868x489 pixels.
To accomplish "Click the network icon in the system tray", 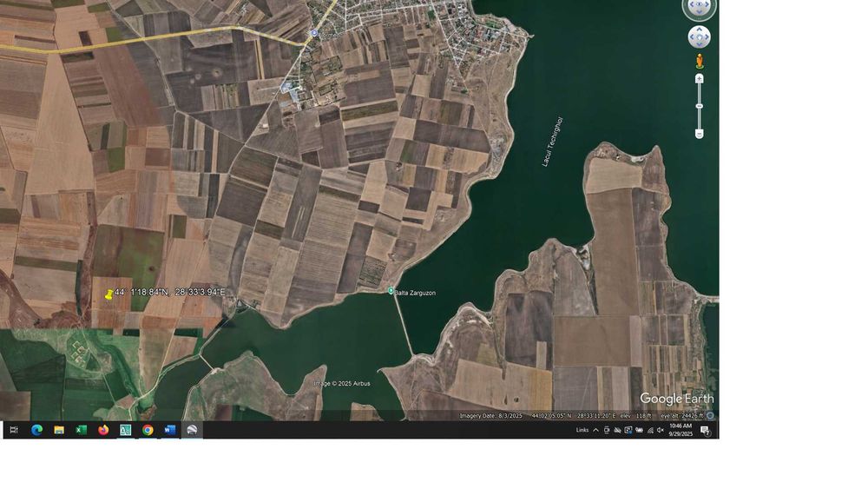I will pyautogui.click(x=650, y=430).
